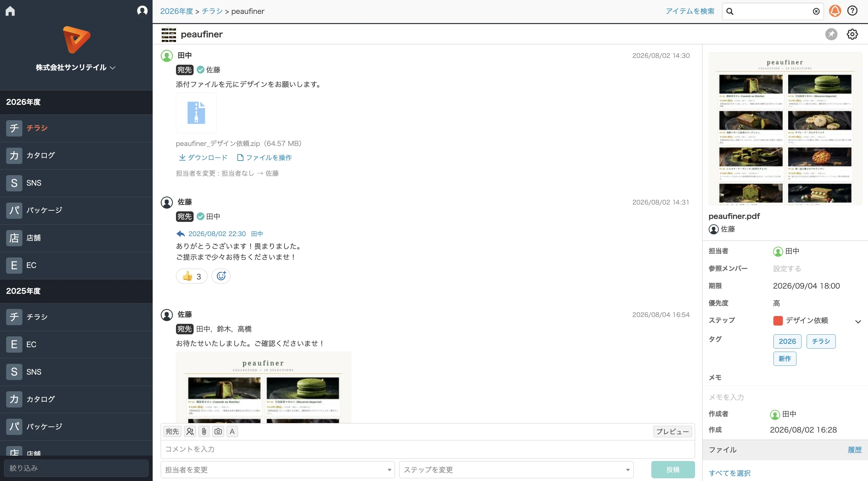This screenshot has width=868, height=481.
Task: Open the ステップ デザイン依頼 dropdown
Action: click(817, 321)
